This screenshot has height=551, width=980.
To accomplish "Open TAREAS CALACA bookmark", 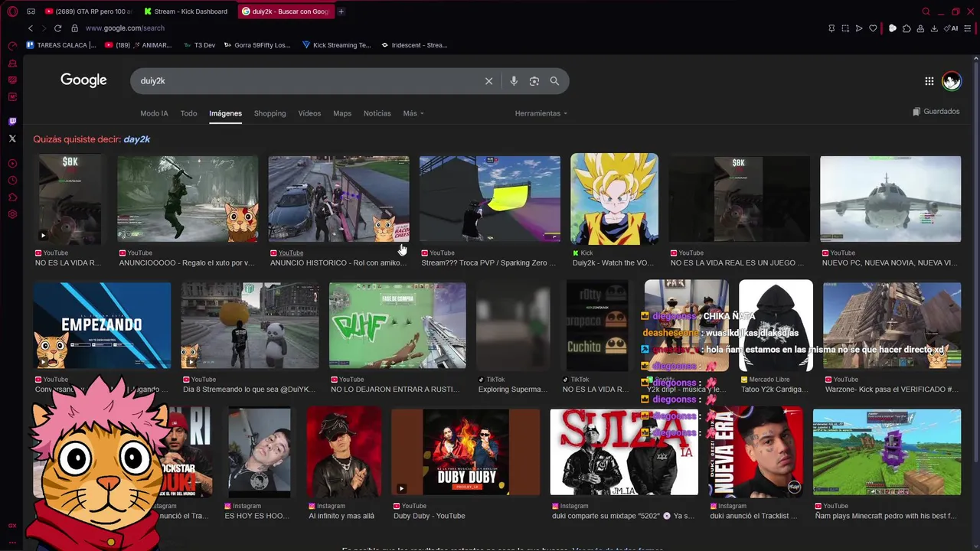I will pyautogui.click(x=61, y=45).
